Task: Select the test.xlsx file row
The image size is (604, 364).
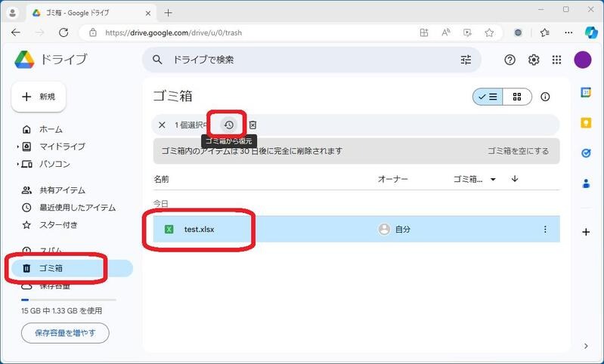Action: pos(356,230)
